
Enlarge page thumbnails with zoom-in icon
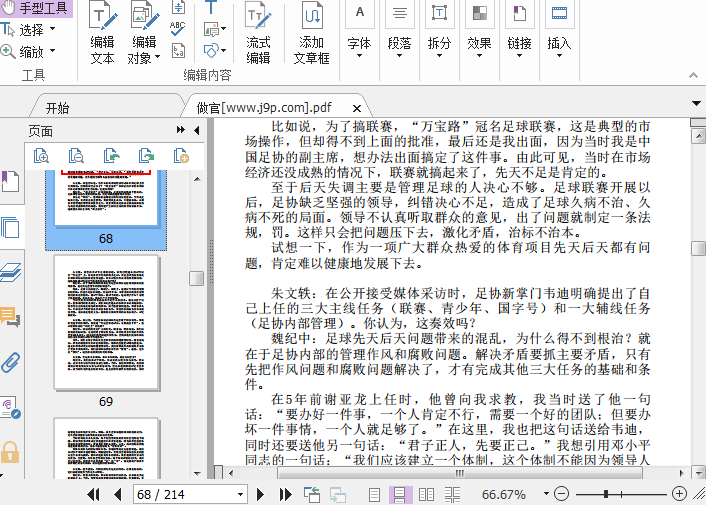point(42,155)
